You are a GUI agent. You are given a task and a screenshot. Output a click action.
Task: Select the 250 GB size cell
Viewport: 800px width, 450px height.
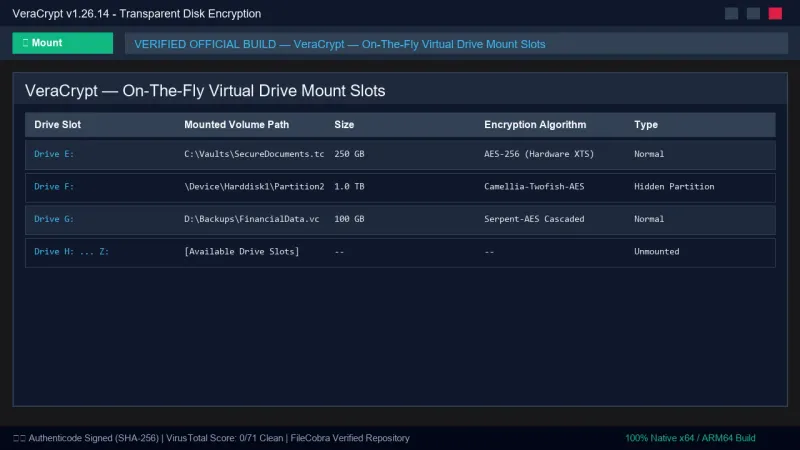tap(349, 154)
